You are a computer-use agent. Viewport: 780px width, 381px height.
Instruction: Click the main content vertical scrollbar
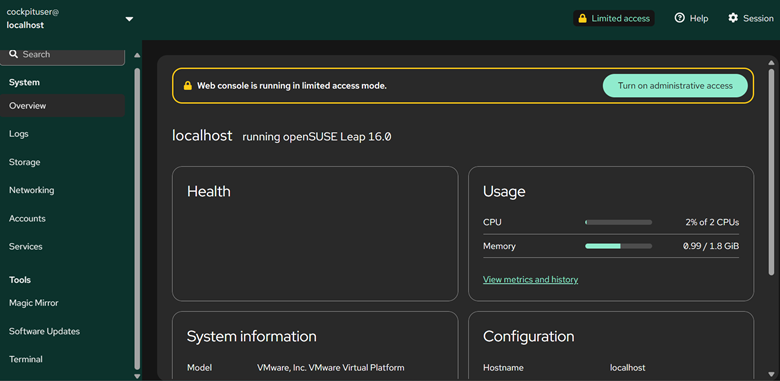pos(772,172)
